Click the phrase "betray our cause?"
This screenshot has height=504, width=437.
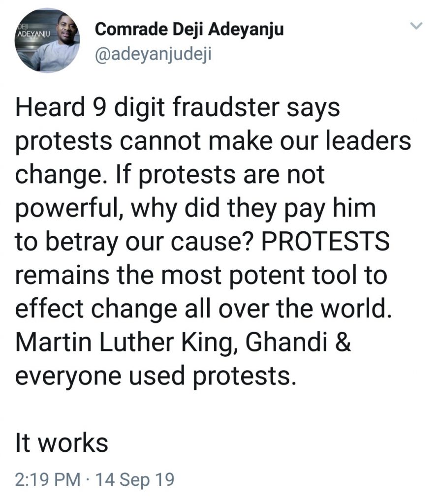(x=152, y=243)
